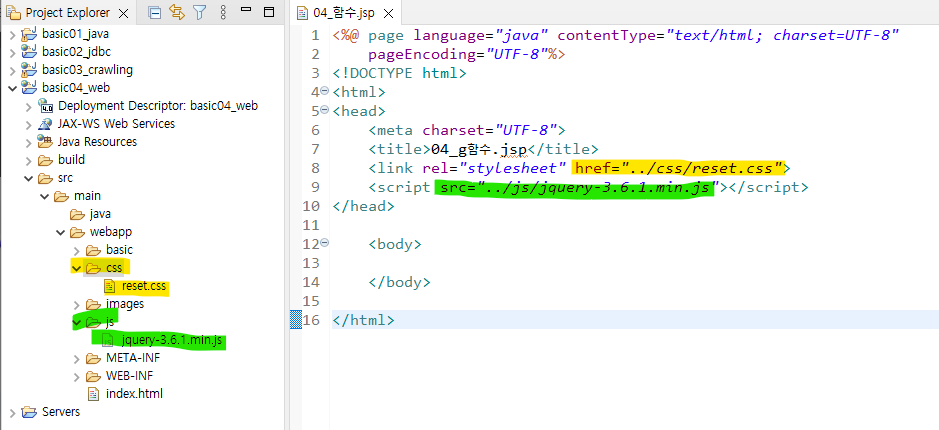Screen dimensions: 939x430
Task: Fold the head tag on line 5
Action: pos(325,110)
